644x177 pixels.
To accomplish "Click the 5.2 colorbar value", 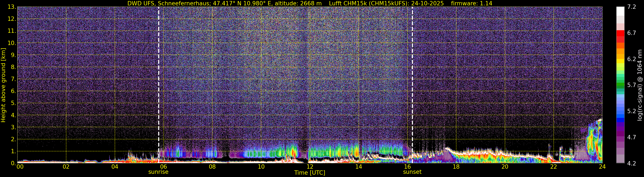I will tap(632, 111).
